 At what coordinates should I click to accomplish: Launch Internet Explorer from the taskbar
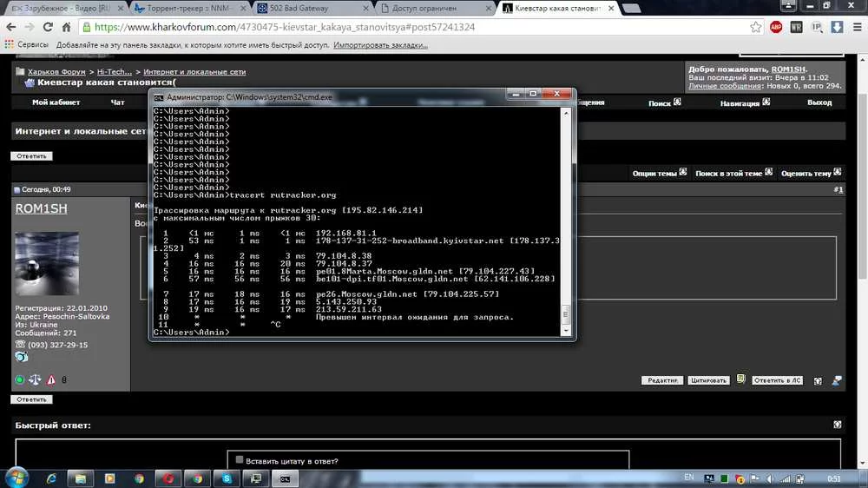(51, 478)
